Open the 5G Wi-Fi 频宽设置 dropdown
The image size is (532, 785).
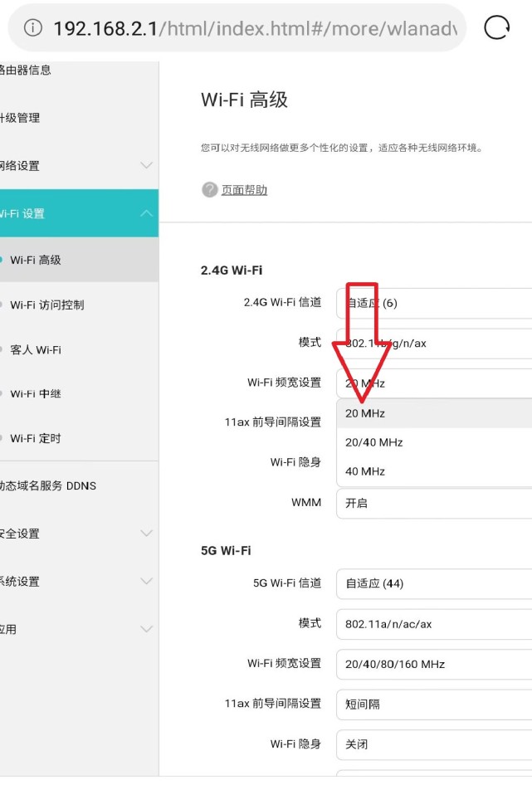pos(432,665)
